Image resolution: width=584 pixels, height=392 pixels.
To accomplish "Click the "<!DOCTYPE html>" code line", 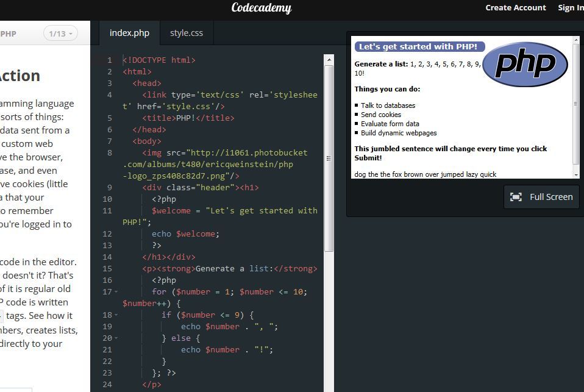I will 159,60.
